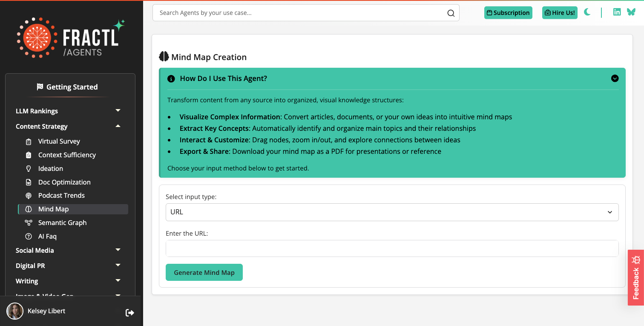Click the Bluesky butterfly icon
This screenshot has height=326, width=644.
pyautogui.click(x=631, y=12)
